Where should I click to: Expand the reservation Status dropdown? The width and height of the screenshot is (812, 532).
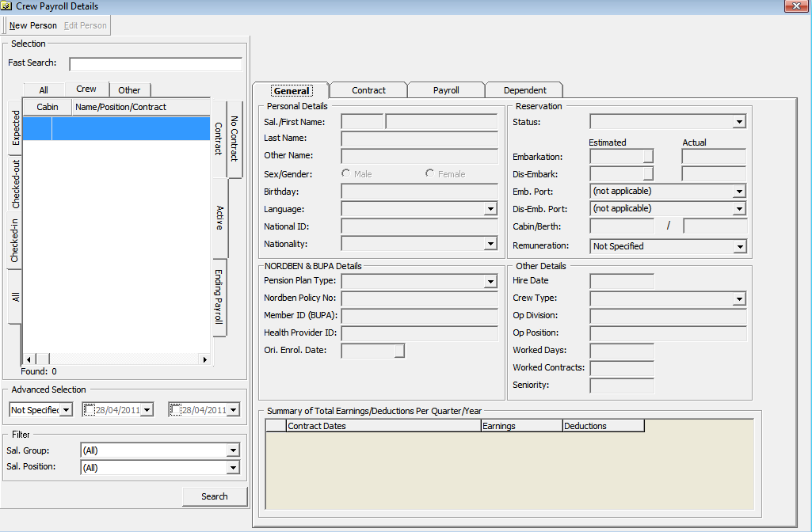click(739, 122)
